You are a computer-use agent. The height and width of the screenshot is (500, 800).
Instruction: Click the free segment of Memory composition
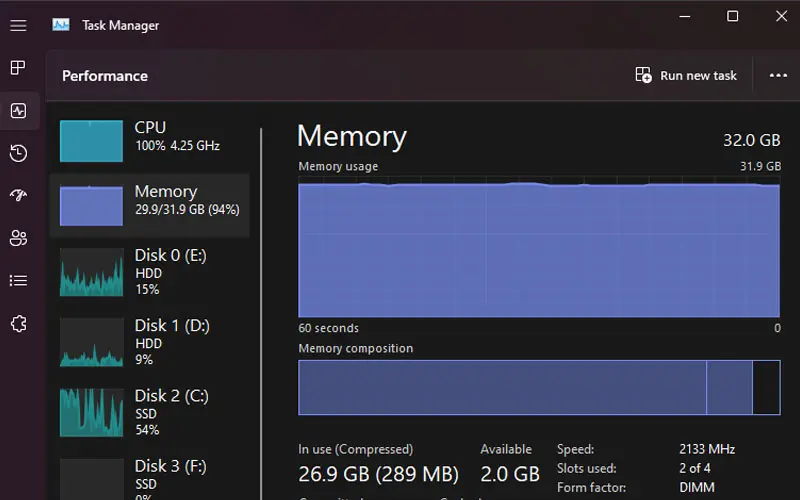[x=766, y=387]
